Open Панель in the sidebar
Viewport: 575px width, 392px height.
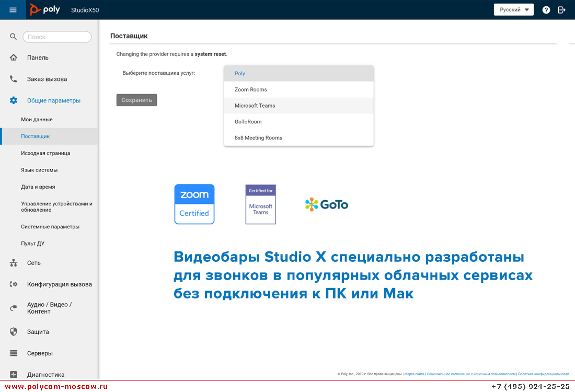pos(38,57)
